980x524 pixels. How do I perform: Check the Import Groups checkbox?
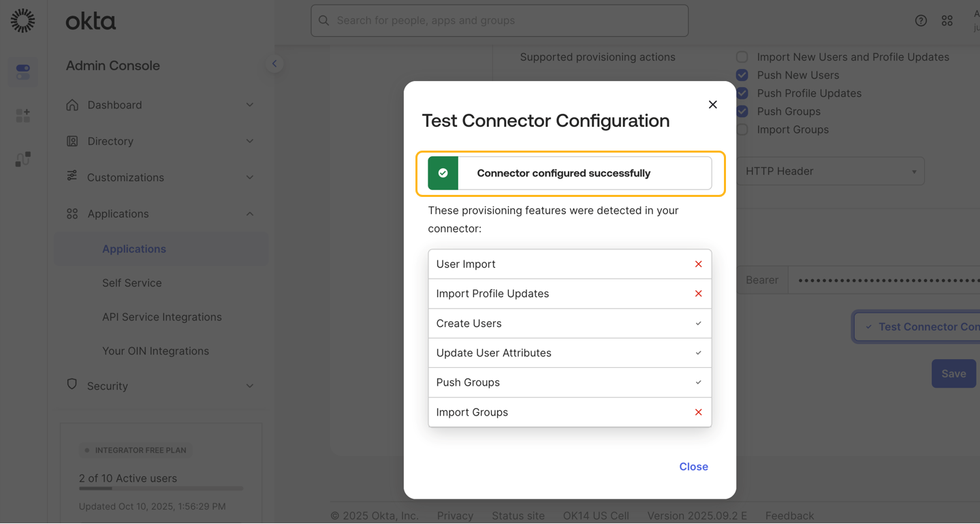742,129
